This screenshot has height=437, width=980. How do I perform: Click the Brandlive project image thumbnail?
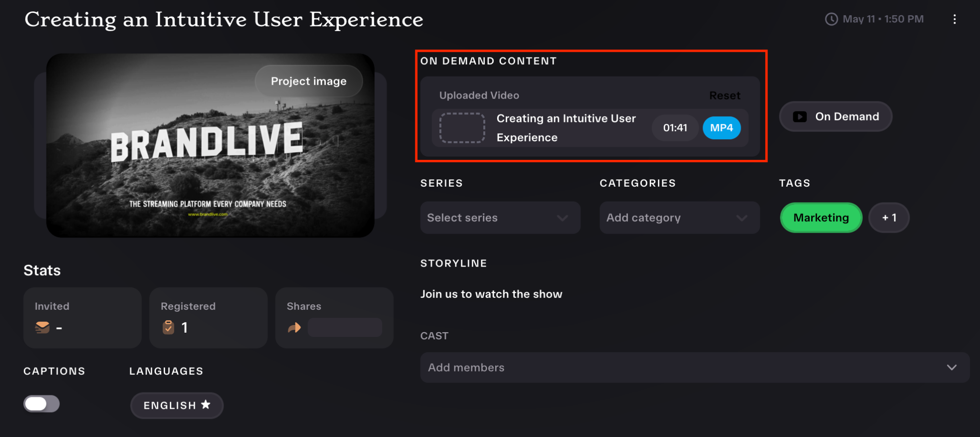pos(210,146)
